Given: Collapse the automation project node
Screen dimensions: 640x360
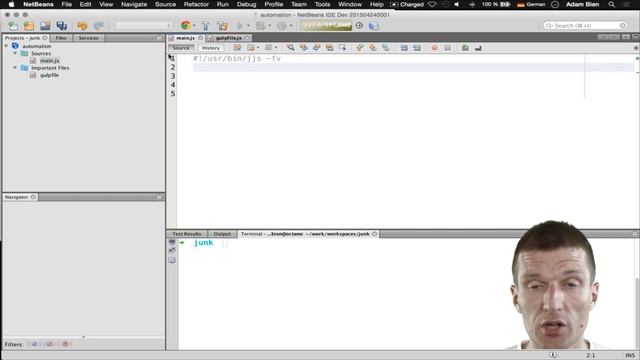Looking at the screenshot, I should pos(6,46).
